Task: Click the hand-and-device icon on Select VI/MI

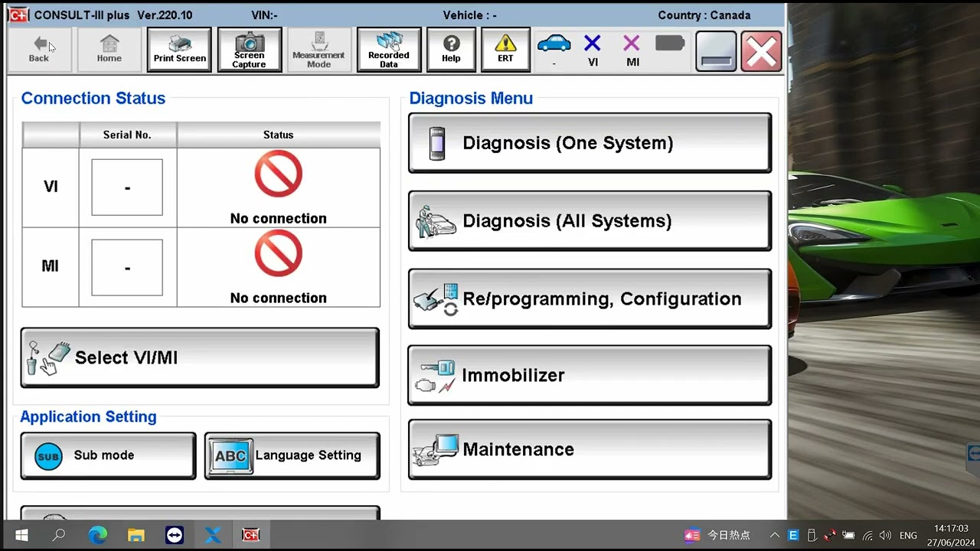Action: click(47, 357)
